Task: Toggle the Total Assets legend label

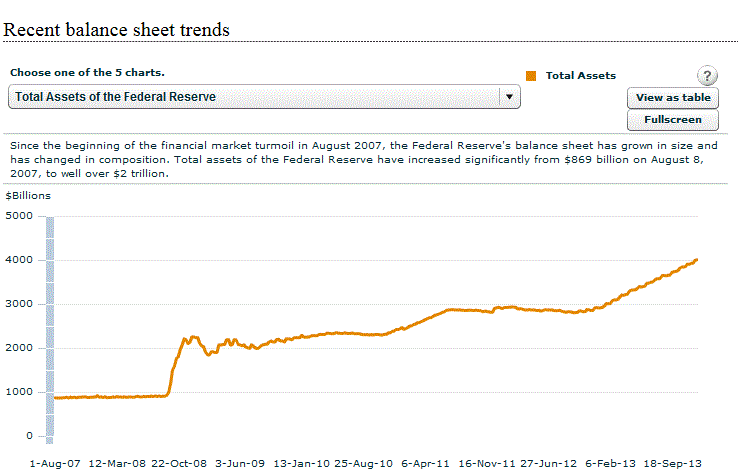Action: click(580, 76)
